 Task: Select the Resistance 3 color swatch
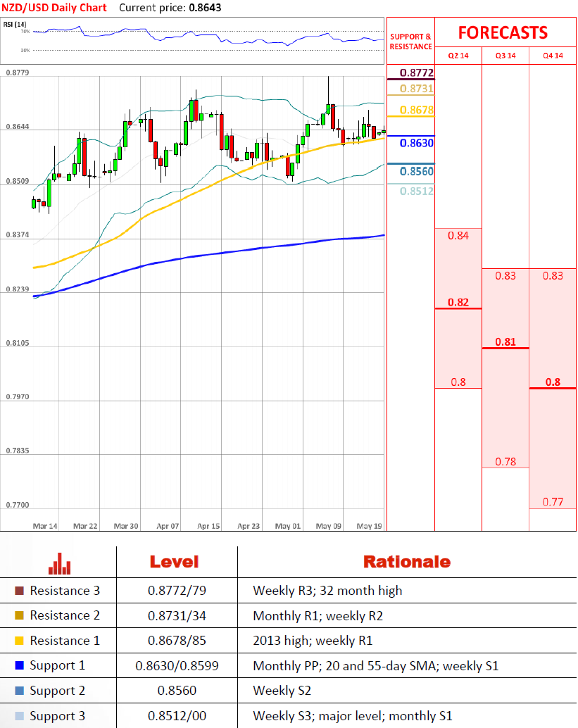point(19,591)
